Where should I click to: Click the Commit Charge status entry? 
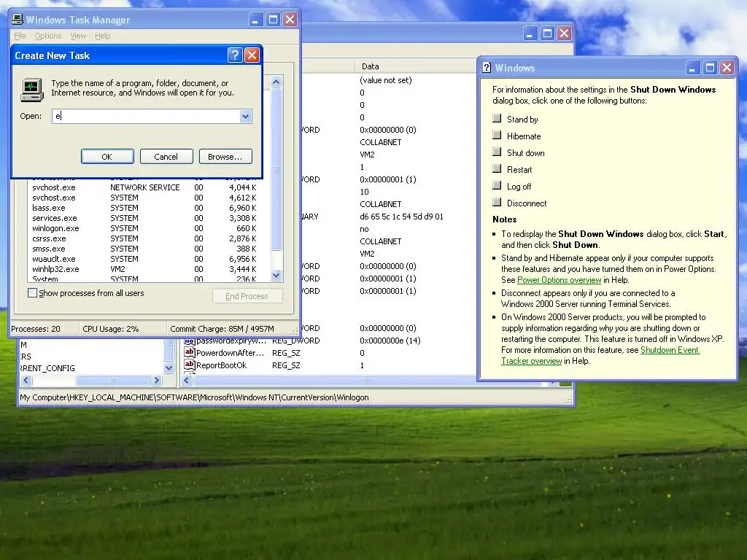[222, 329]
